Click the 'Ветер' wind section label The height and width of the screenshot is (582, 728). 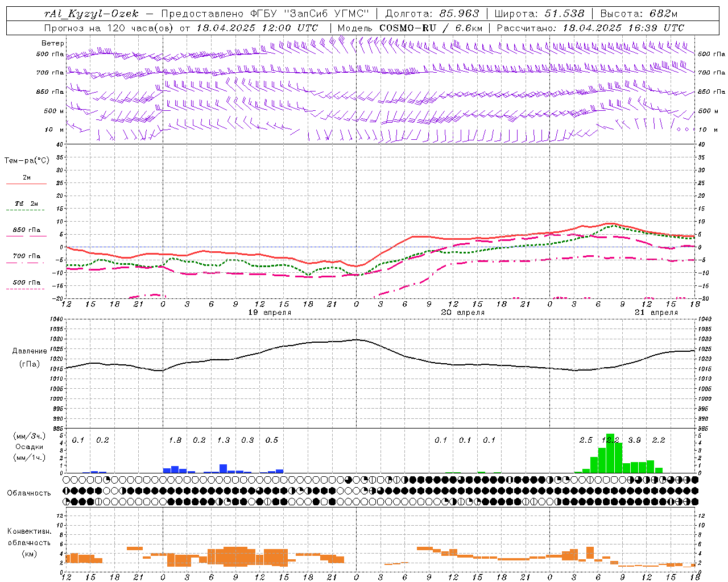point(53,43)
